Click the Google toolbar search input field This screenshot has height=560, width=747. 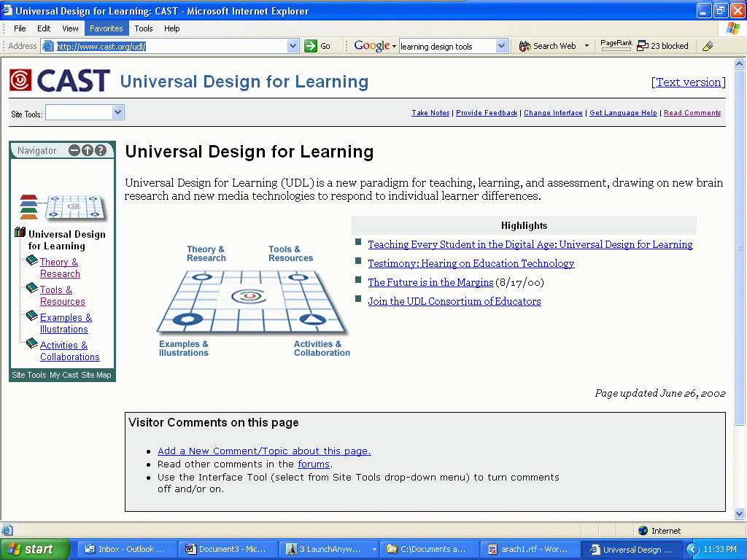(446, 46)
